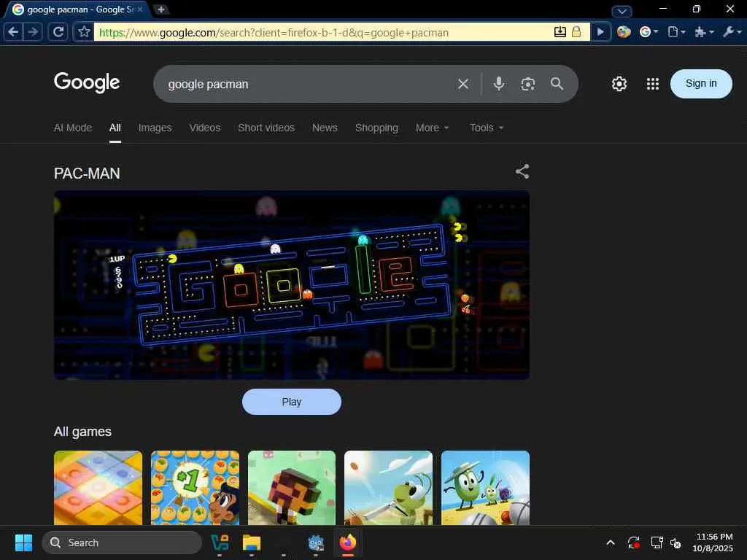Select the All results tab
The image size is (747, 560).
pyautogui.click(x=115, y=128)
